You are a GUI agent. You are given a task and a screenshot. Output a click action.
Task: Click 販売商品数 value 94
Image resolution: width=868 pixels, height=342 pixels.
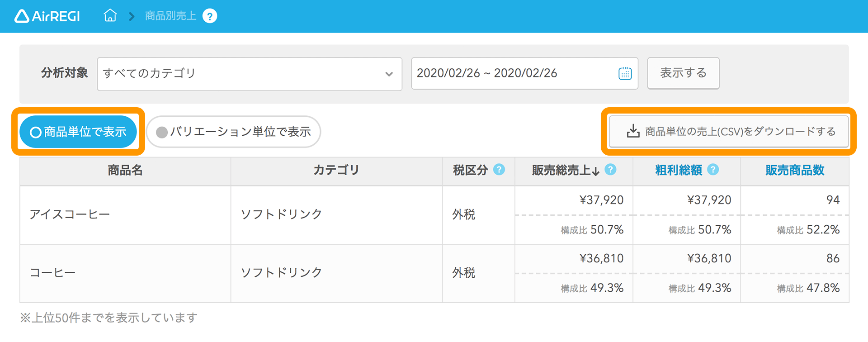tap(833, 200)
